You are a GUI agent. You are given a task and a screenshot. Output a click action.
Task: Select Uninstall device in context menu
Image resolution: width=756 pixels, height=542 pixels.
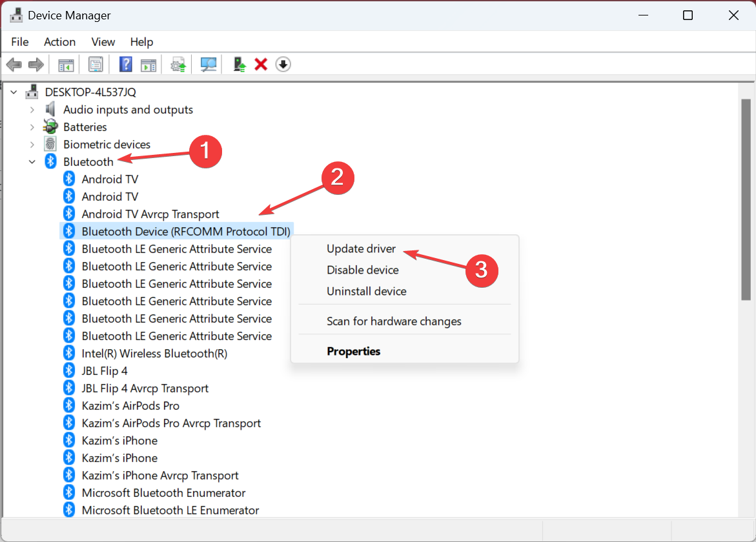click(367, 291)
